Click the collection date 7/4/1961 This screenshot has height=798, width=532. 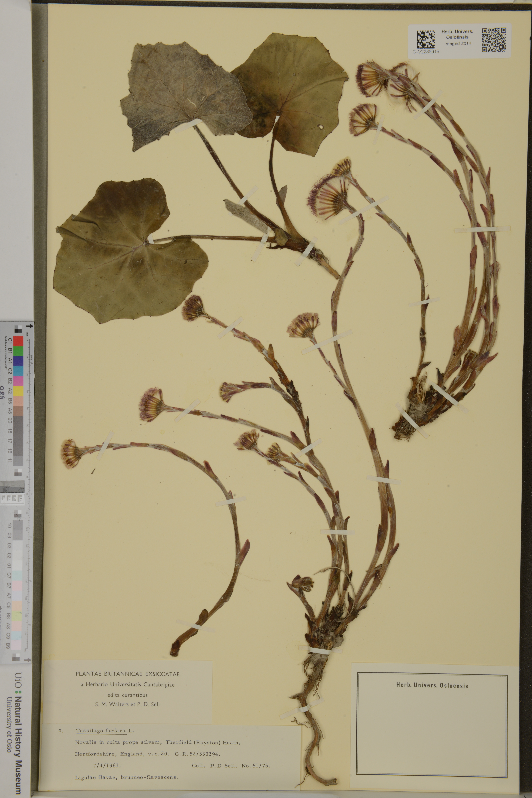[x=107, y=766]
